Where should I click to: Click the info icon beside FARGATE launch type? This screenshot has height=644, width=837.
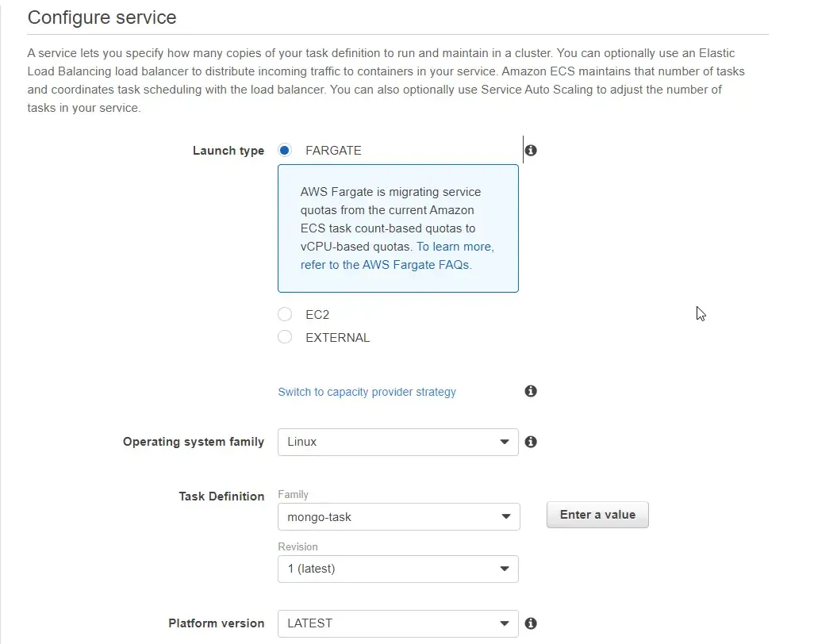pyautogui.click(x=530, y=150)
